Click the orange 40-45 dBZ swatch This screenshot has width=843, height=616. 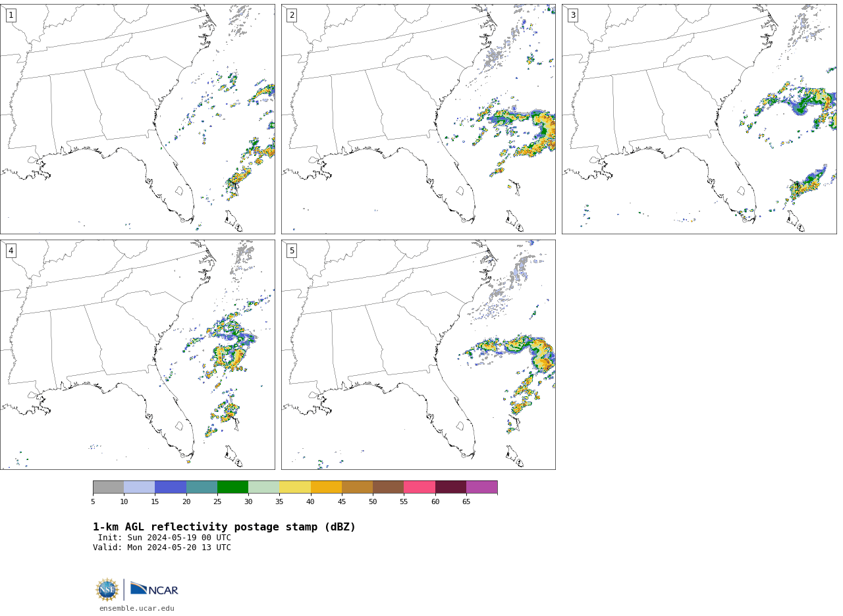point(326,487)
